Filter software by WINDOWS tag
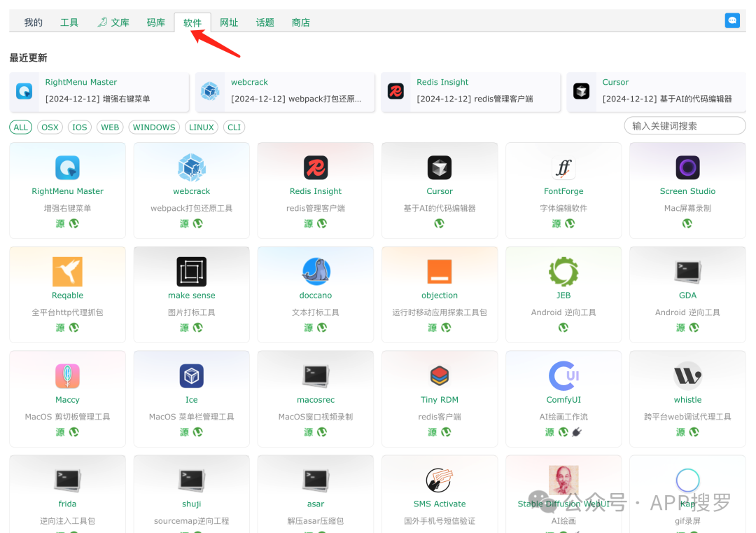This screenshot has width=756, height=533. click(x=154, y=127)
